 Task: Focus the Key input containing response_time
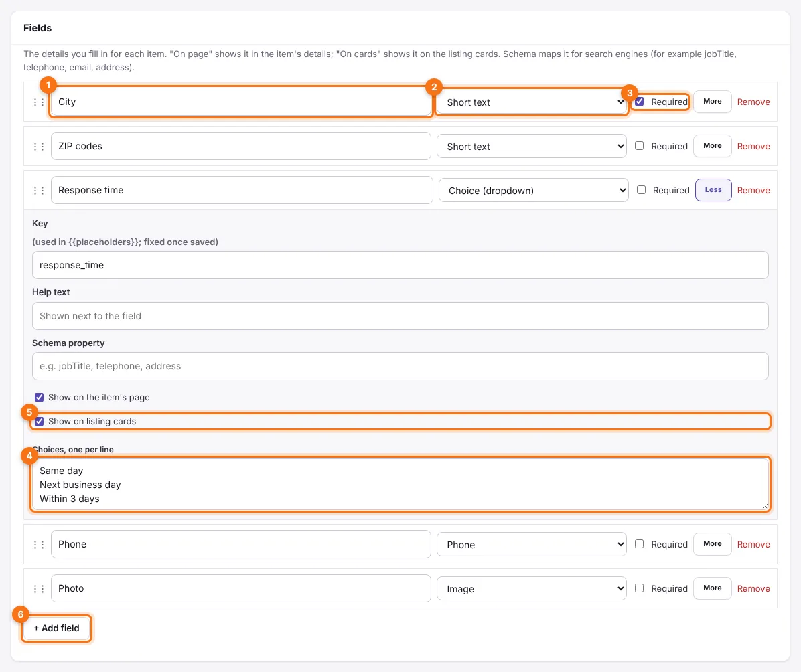[x=400, y=265]
